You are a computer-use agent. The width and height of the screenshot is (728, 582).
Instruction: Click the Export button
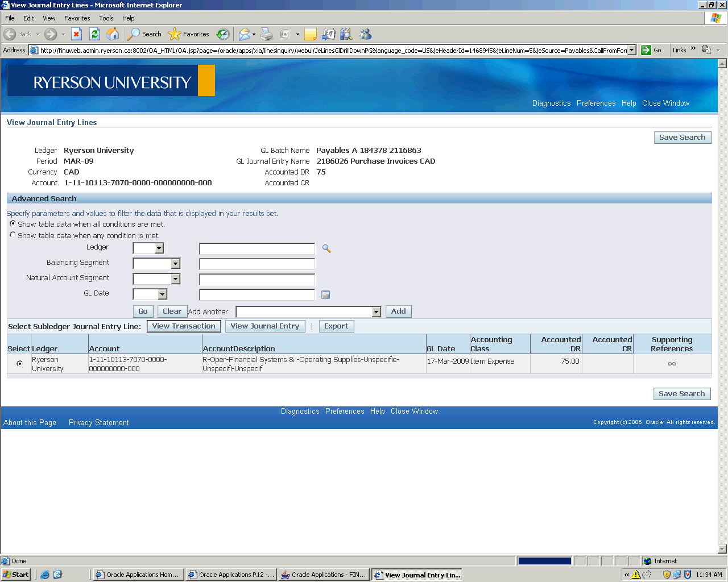tap(336, 326)
